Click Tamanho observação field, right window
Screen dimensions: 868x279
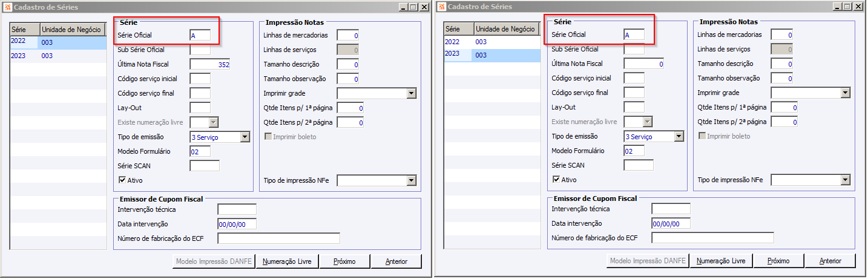tap(782, 78)
